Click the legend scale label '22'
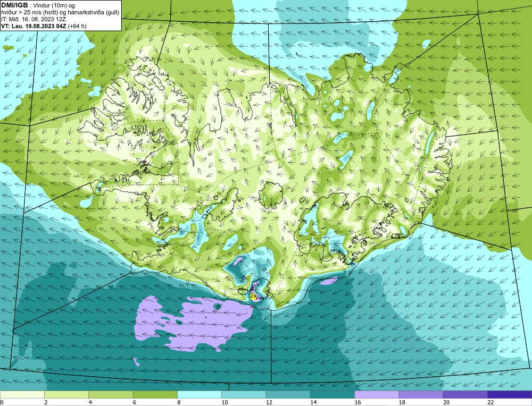532x406 pixels. [x=491, y=403]
